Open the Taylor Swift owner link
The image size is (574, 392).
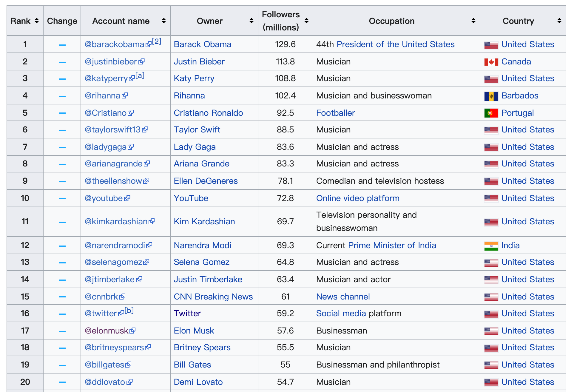pos(197,129)
